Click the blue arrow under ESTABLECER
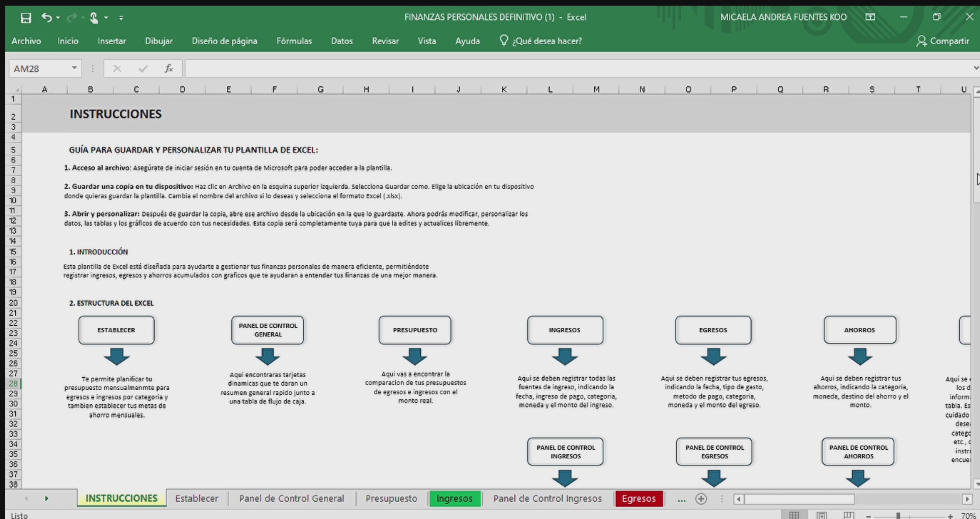Screen dimensions: 980x519 [116, 356]
